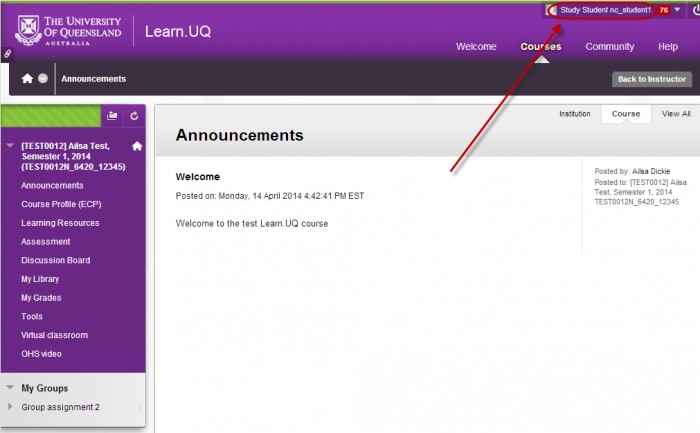Open My Library link
This screenshot has width=700, height=433.
[40, 279]
